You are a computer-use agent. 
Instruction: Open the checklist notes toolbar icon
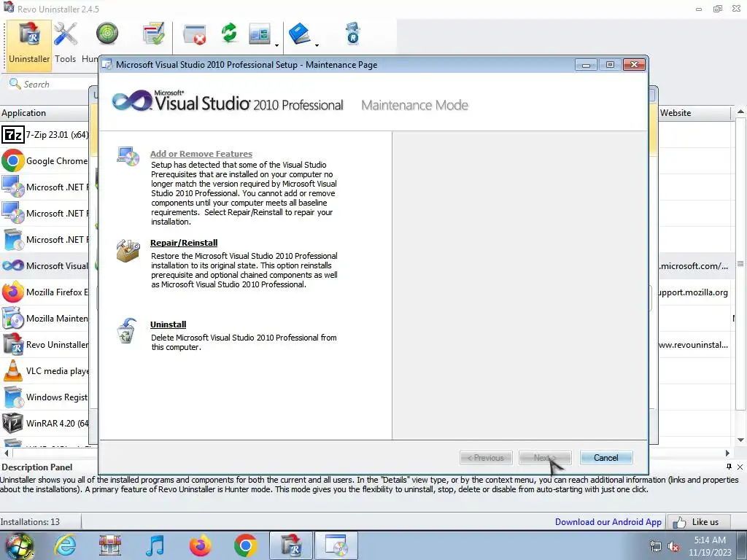pos(153,34)
